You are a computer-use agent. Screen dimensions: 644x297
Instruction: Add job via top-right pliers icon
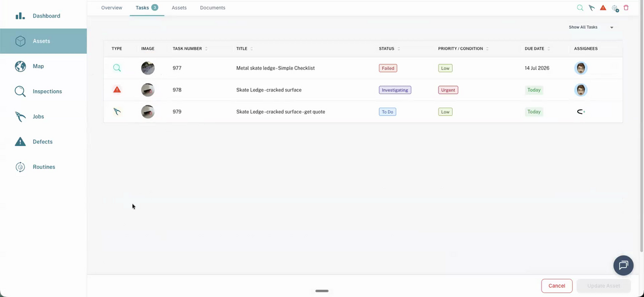[x=591, y=8]
